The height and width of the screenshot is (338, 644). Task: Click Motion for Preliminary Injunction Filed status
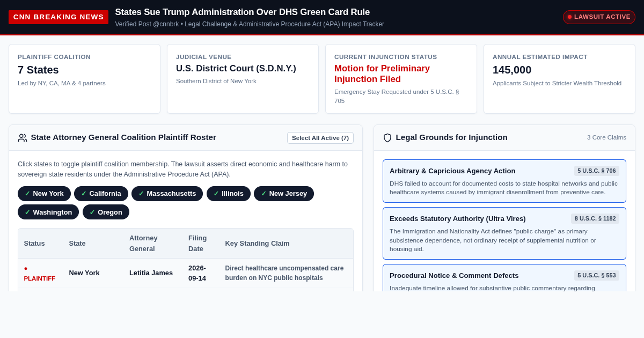point(382,74)
